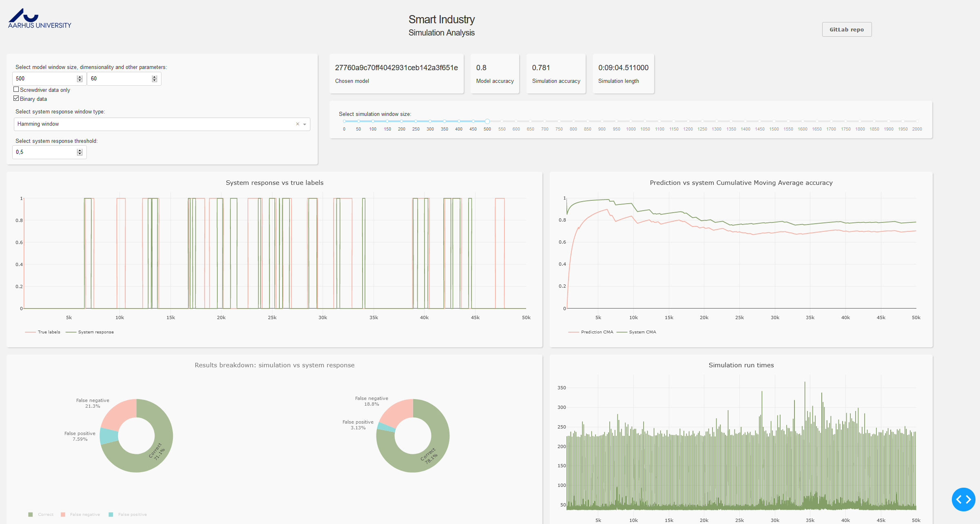Set simulation window slider to 1000

tap(630, 121)
